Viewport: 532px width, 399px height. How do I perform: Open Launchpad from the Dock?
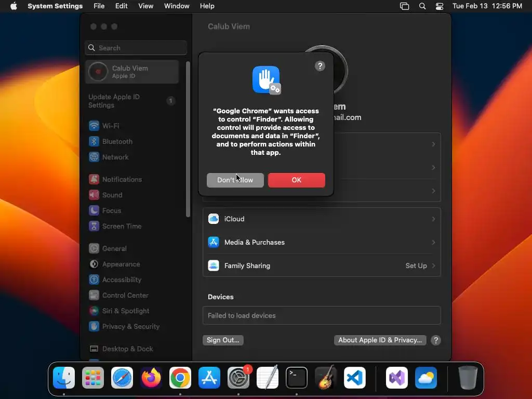[x=93, y=378]
